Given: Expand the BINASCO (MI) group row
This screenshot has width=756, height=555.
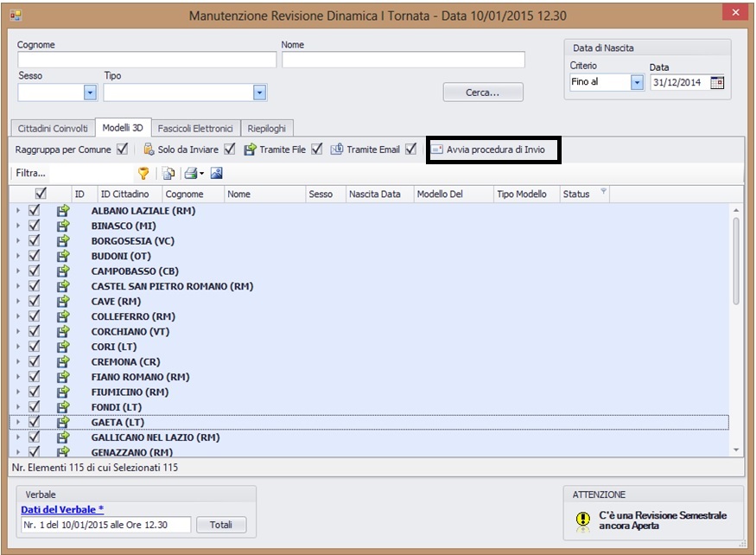Looking at the screenshot, I should (x=17, y=226).
